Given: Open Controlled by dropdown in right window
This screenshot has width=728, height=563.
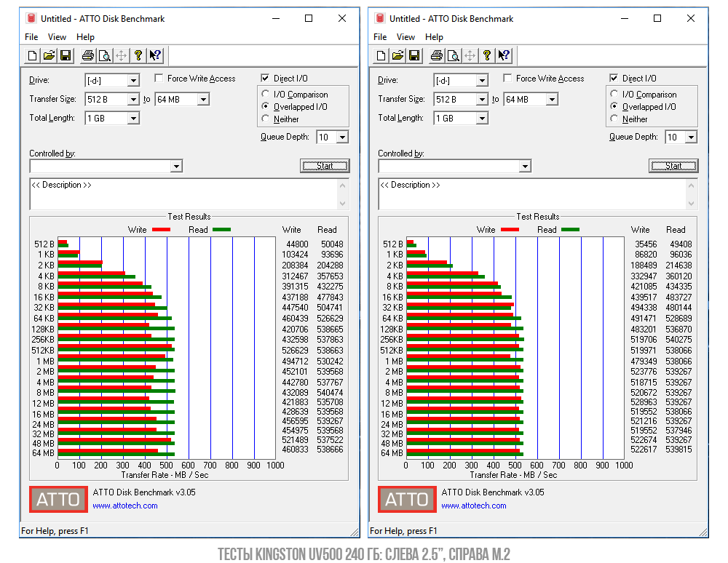Looking at the screenshot, I should point(525,166).
